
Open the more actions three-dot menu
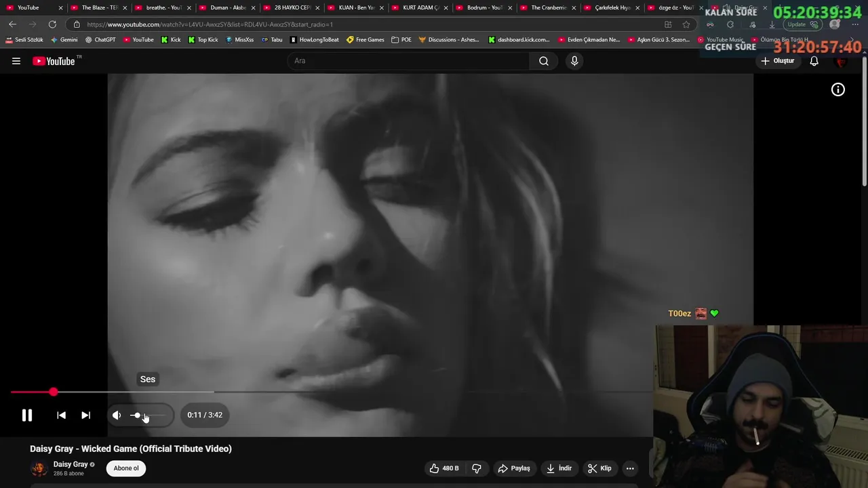pyautogui.click(x=630, y=468)
